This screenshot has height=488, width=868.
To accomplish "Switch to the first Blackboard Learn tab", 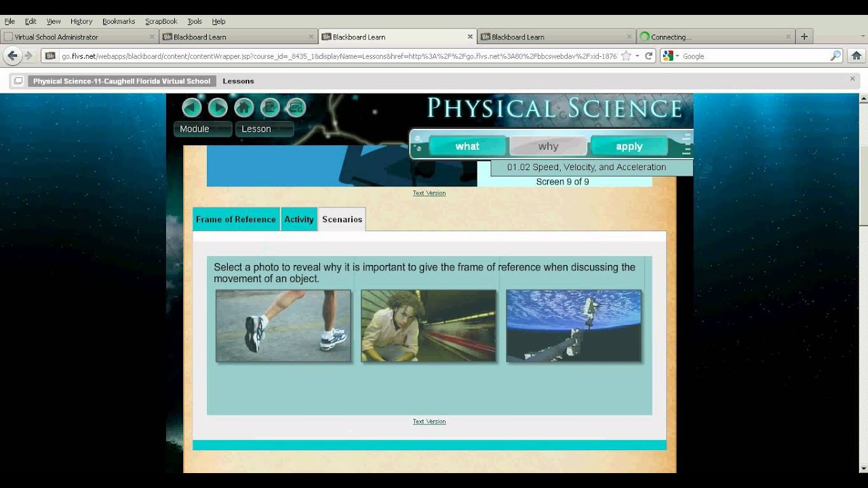I will pyautogui.click(x=239, y=37).
